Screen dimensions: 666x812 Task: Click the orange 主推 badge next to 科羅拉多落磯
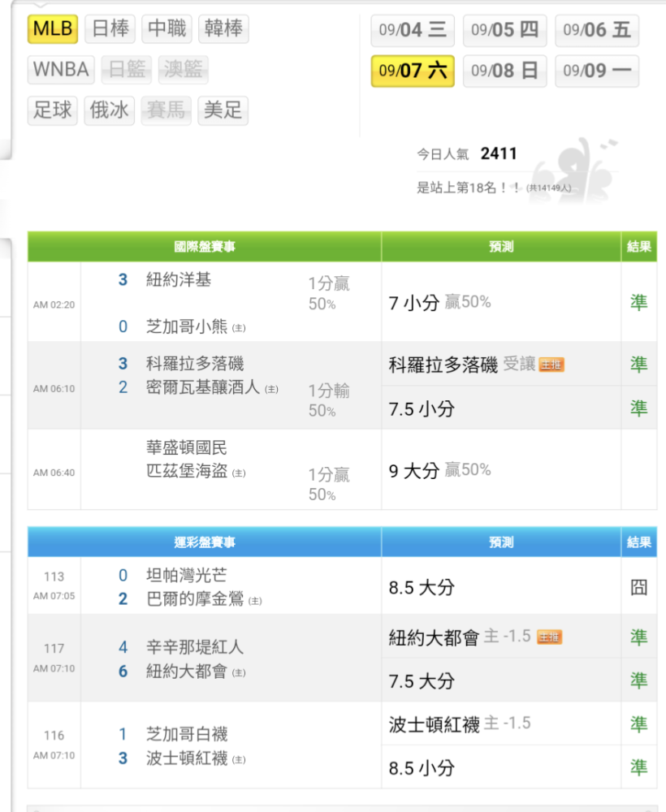pyautogui.click(x=551, y=365)
